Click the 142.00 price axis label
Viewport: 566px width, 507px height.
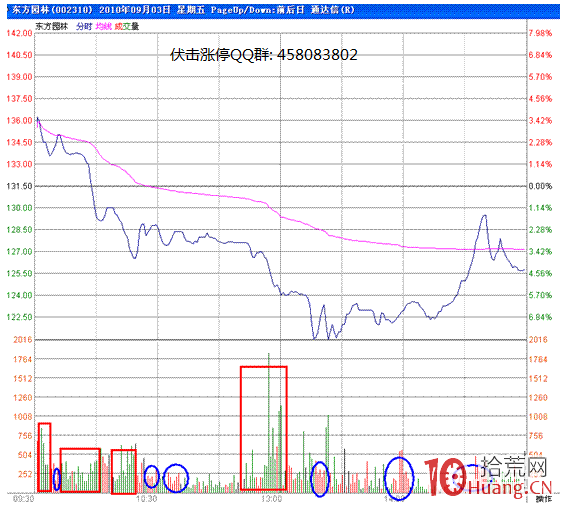tap(19, 33)
